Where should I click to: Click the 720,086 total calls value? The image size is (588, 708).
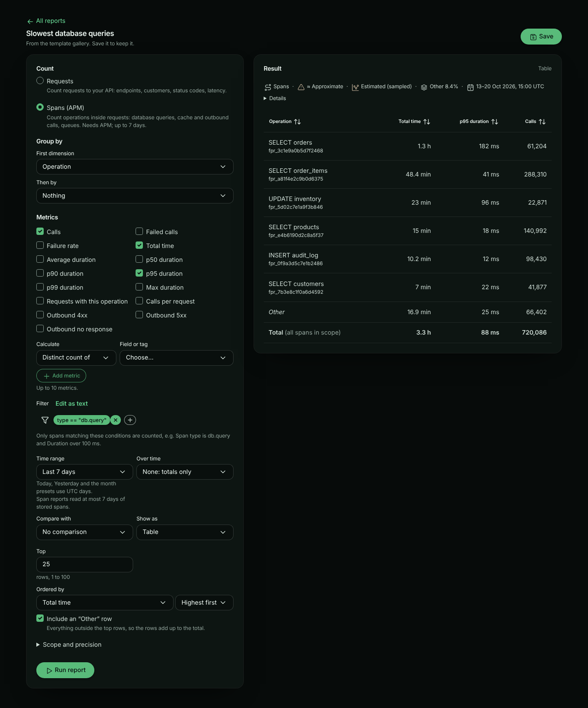point(534,333)
